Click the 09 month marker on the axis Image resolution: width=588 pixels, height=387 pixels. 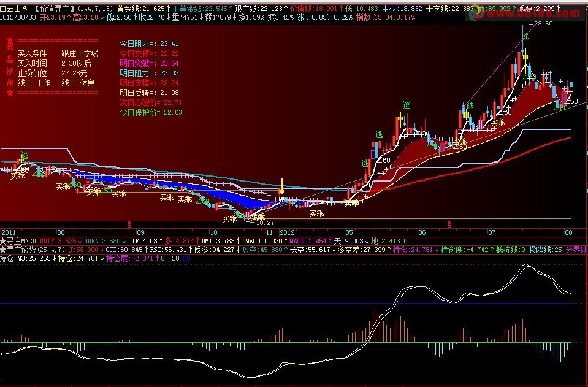[140, 232]
